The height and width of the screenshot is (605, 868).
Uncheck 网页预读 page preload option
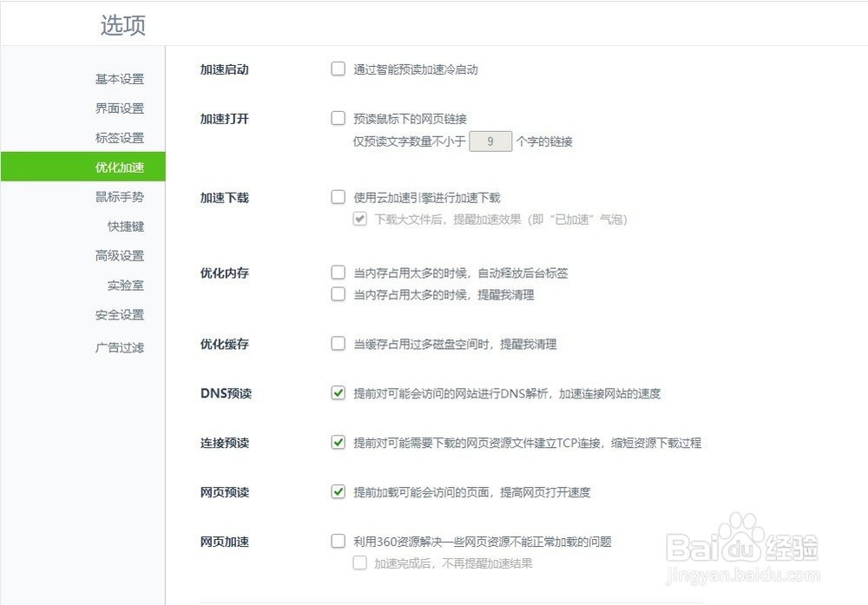338,491
